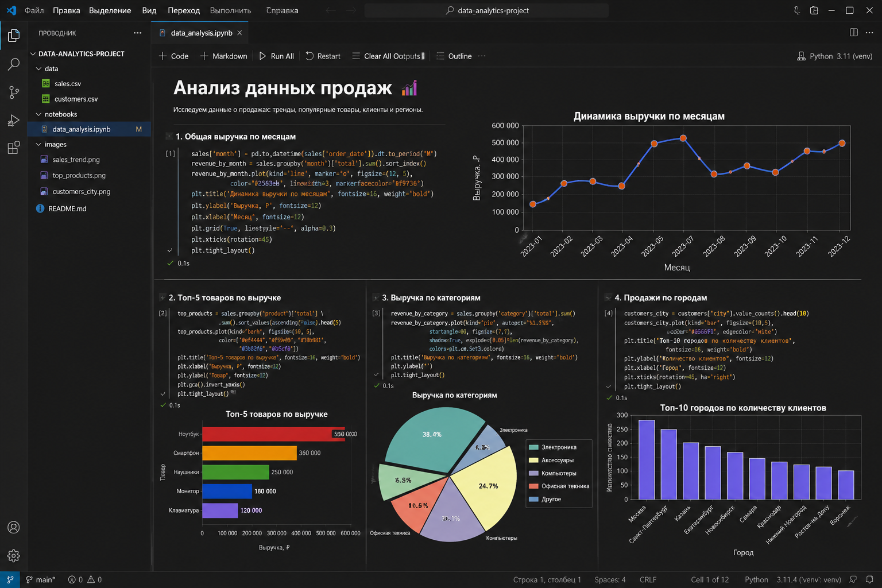Toggle the layout customization icon
The image size is (882, 588).
coord(814,10)
